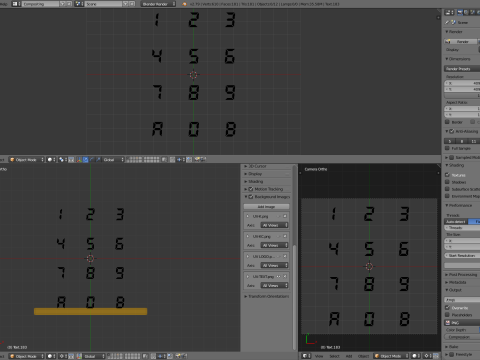This screenshot has height=360, width=480.
Task: Select rotate manipulator icon
Action: coord(92,160)
